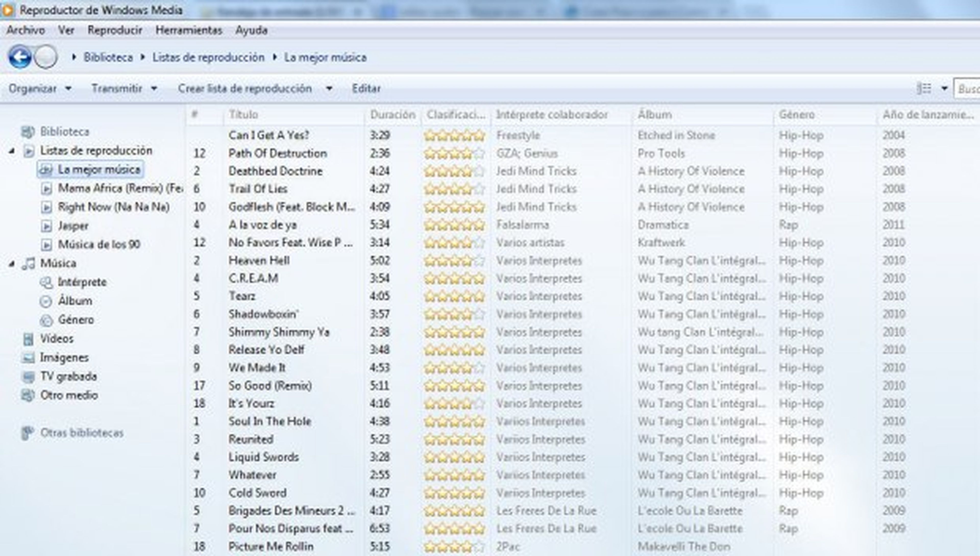Select the TV grabada sidebar item
The height and width of the screenshot is (556, 980).
[x=68, y=376]
